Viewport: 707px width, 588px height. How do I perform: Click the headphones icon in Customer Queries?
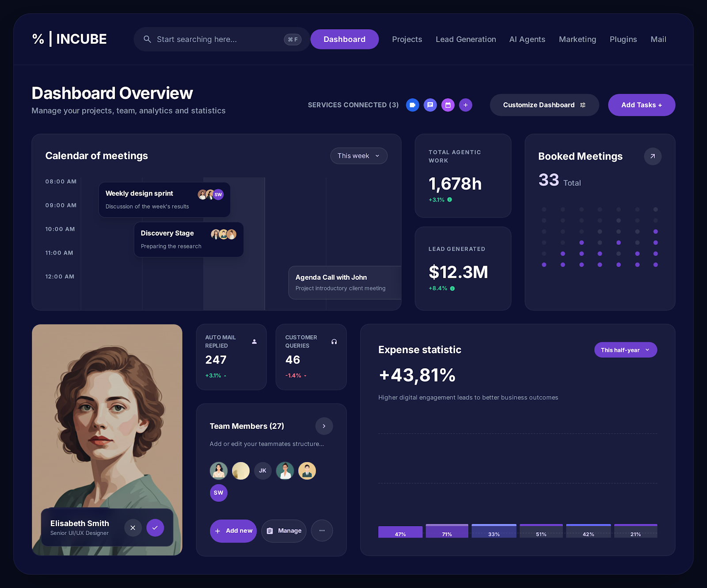point(334,342)
